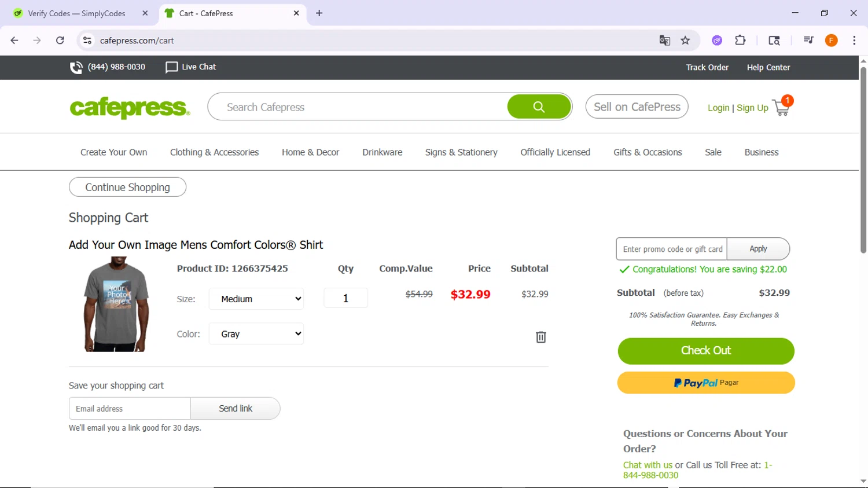This screenshot has height=488, width=868.
Task: Delete the shirt using trash icon
Action: [540, 337]
